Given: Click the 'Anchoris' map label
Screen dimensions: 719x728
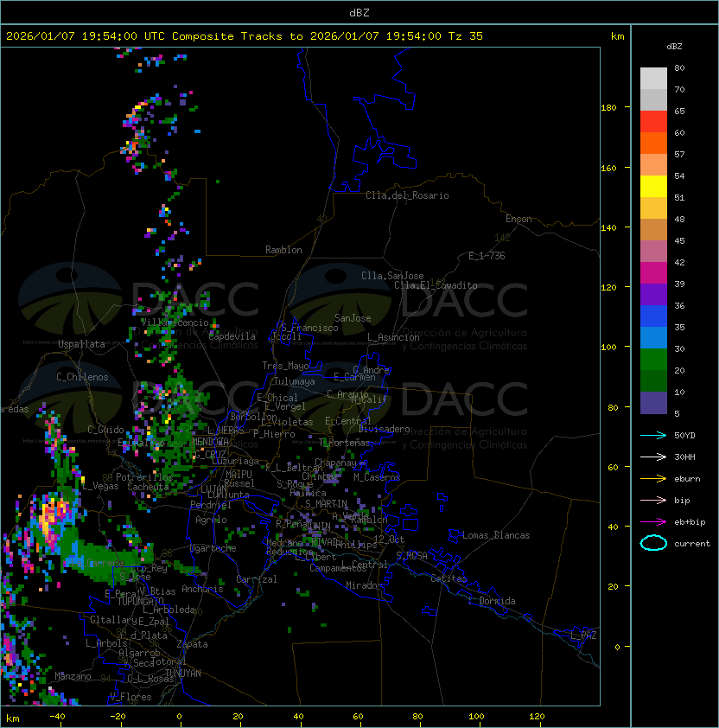Looking at the screenshot, I should click(202, 589).
